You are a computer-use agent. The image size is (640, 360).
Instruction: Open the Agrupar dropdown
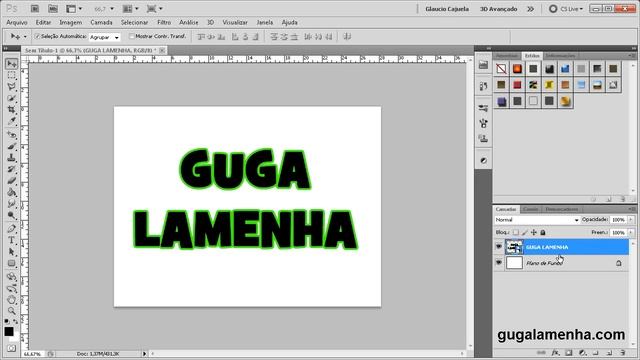[104, 37]
